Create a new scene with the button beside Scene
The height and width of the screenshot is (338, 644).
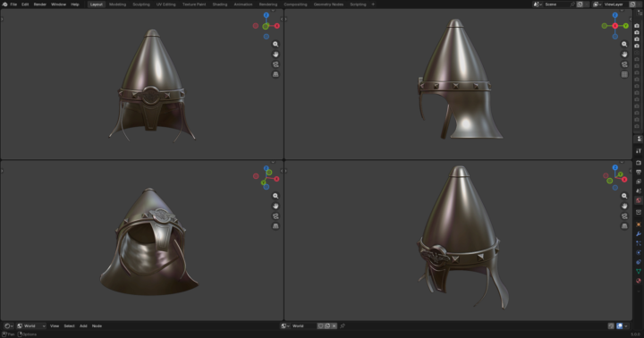(x=580, y=4)
